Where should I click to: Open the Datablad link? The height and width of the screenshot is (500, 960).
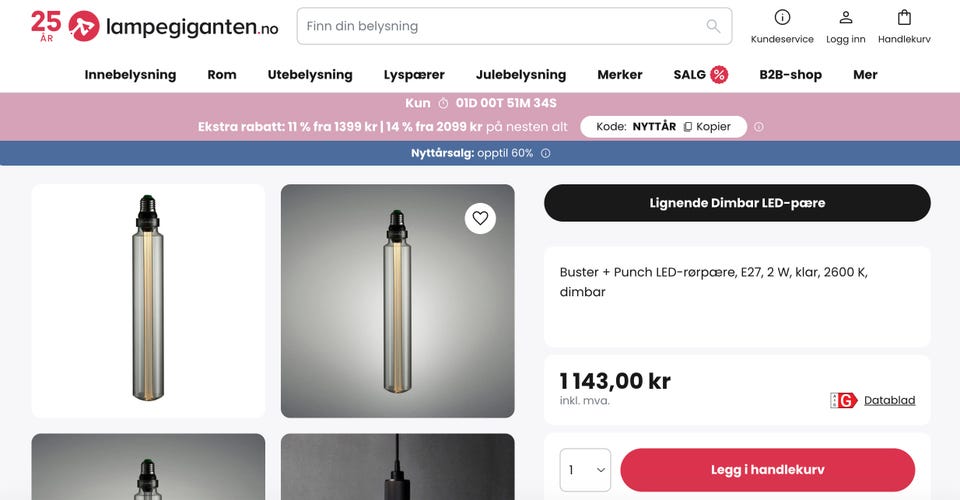(889, 400)
